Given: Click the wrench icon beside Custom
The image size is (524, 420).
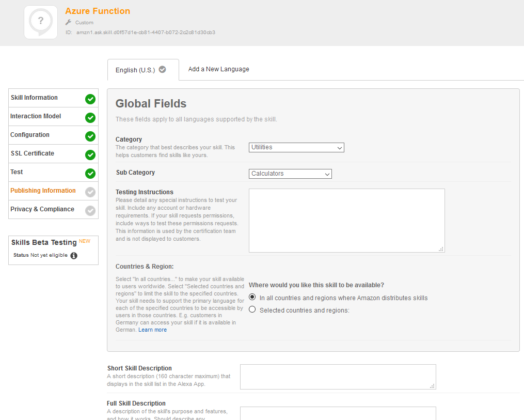Looking at the screenshot, I should pyautogui.click(x=69, y=22).
